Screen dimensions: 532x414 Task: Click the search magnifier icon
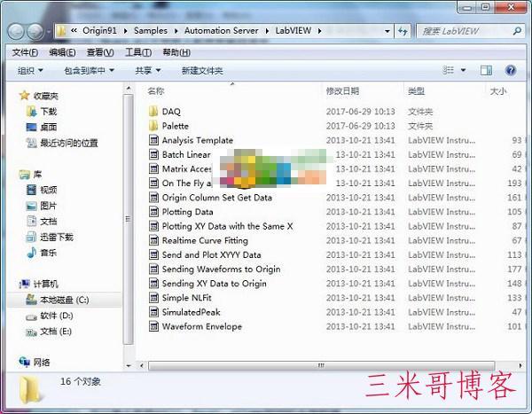coord(517,31)
